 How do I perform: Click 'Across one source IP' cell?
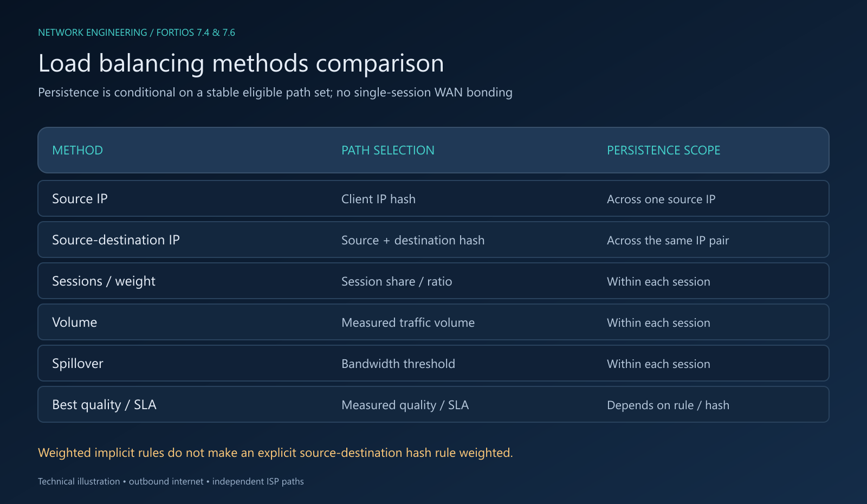click(x=661, y=199)
